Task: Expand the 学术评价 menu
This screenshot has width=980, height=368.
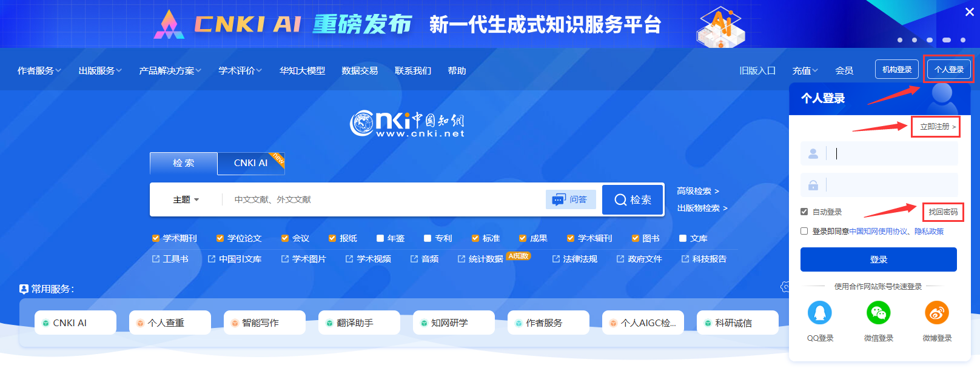Action: coord(240,71)
